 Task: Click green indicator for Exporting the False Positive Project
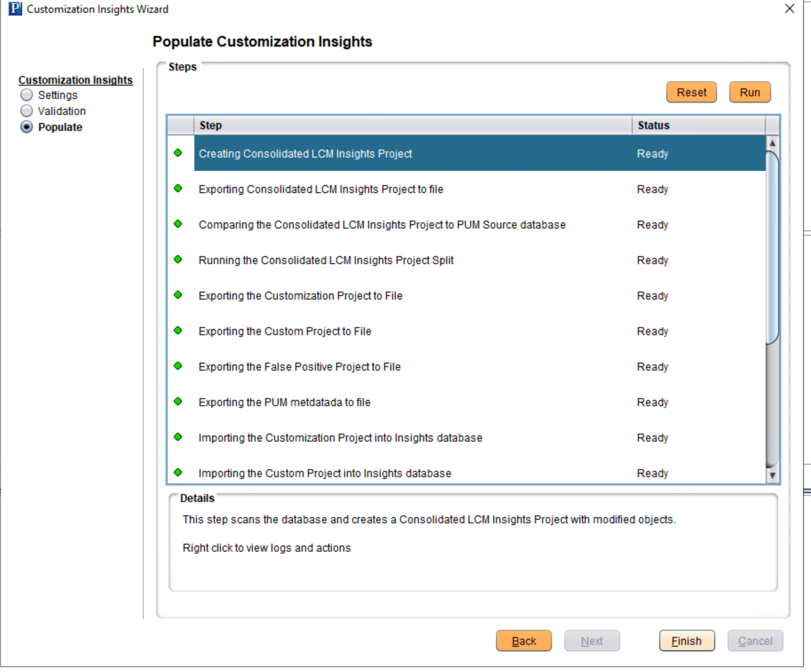[178, 366]
